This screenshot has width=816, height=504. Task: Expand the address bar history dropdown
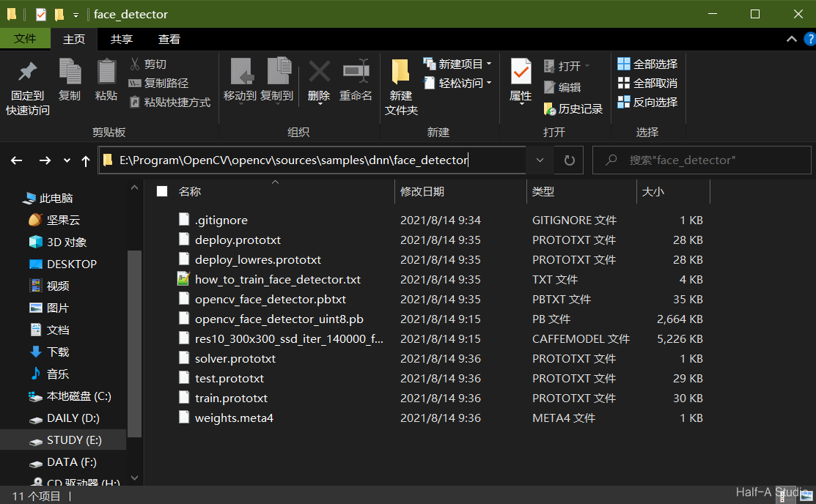[x=540, y=160]
